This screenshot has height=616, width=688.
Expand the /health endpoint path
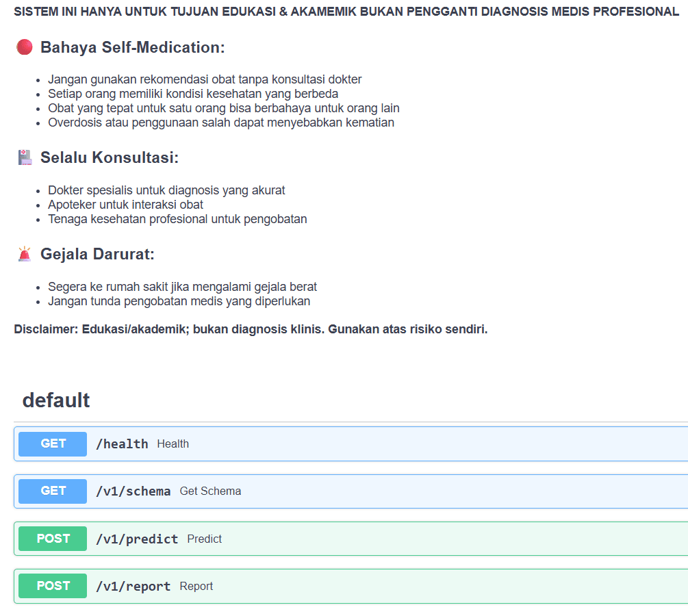click(x=122, y=444)
